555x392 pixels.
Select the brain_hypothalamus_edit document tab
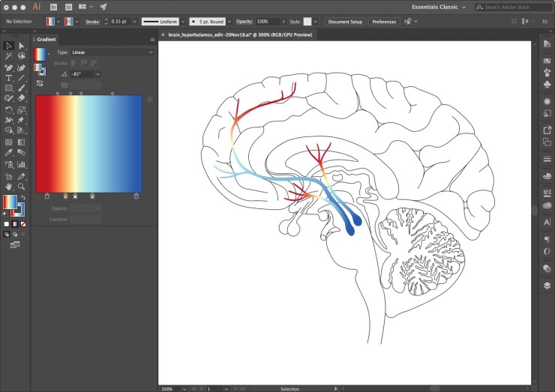pos(240,34)
